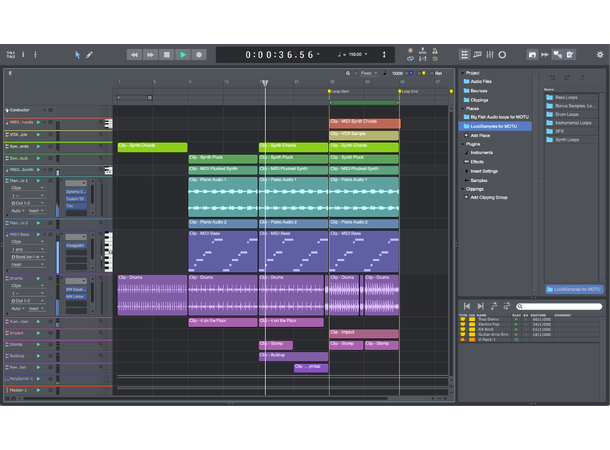
Task: Open the tempo 110.00 dropdown arrow
Action: coord(366,54)
